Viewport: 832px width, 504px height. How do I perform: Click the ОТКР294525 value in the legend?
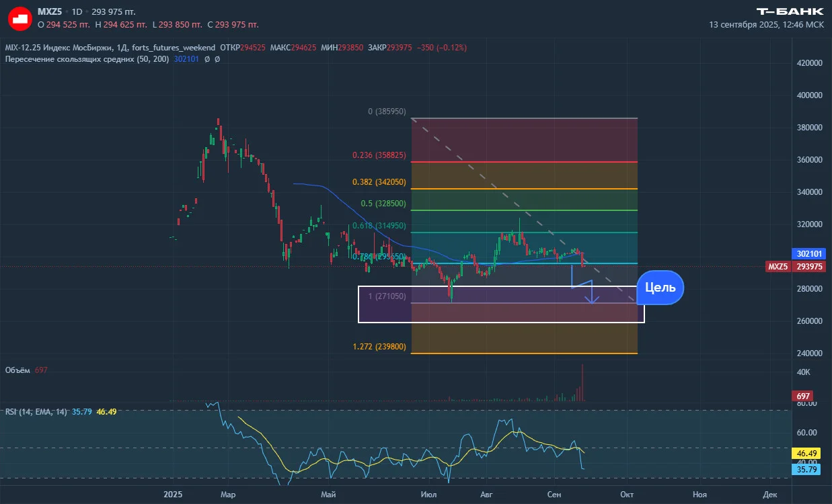pyautogui.click(x=242, y=48)
